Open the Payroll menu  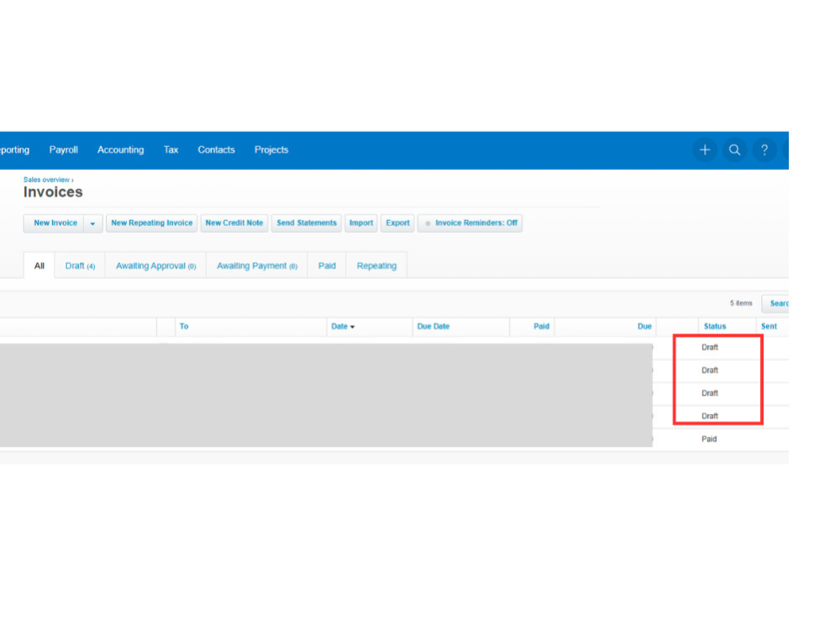coord(64,150)
